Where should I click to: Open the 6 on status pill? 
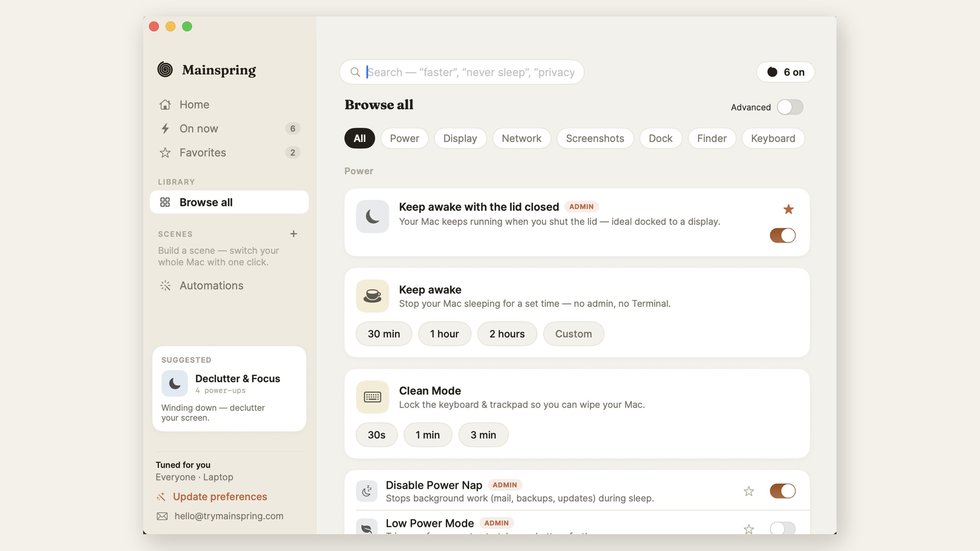pos(786,72)
